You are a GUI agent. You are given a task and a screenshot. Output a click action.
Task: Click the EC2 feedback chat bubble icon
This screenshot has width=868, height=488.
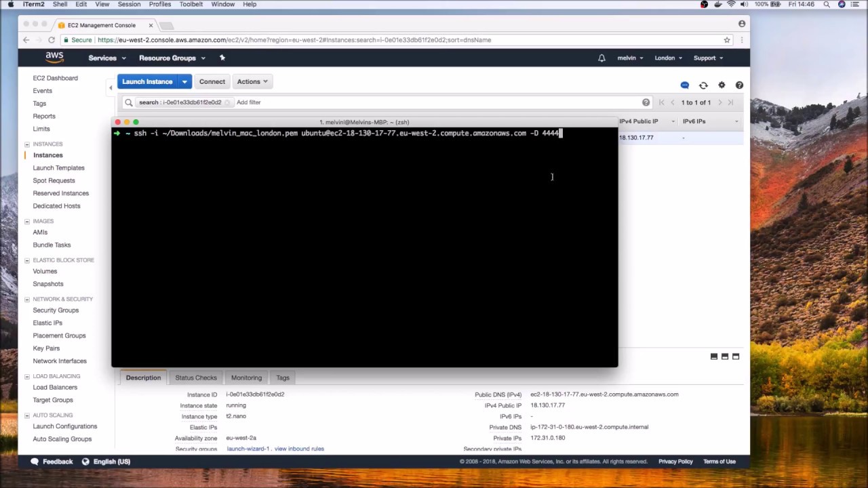click(685, 85)
